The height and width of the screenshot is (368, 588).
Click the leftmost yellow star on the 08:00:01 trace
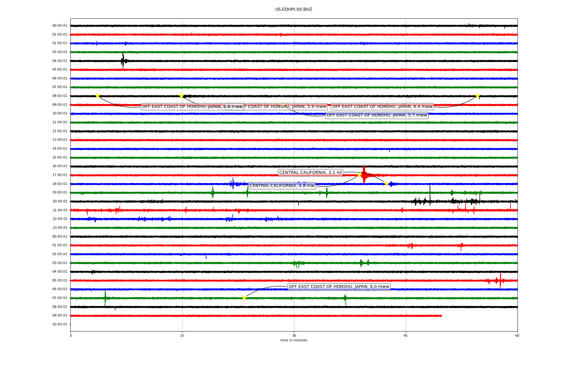click(x=97, y=96)
